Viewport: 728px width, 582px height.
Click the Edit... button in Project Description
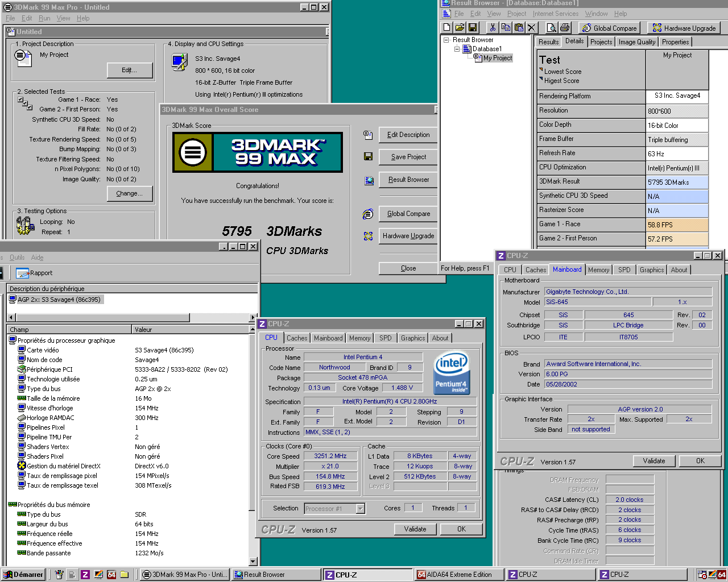pos(130,70)
